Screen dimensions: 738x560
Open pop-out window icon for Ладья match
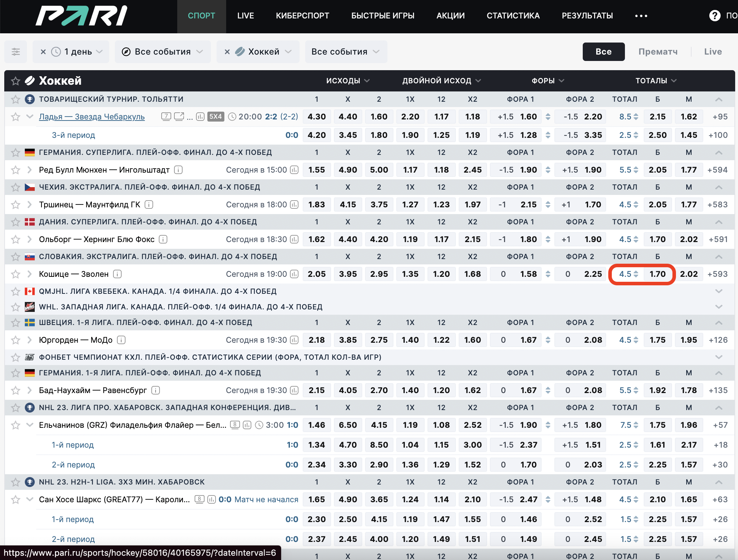click(x=179, y=116)
